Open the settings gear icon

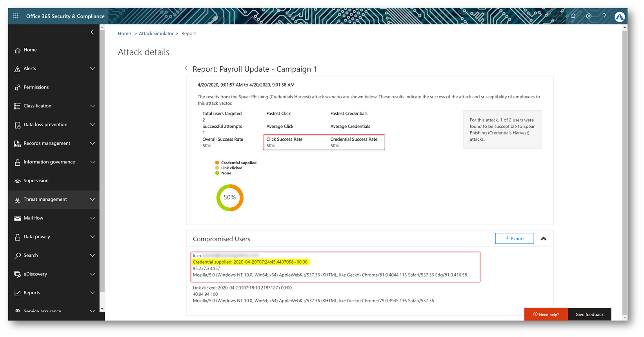[x=589, y=16]
